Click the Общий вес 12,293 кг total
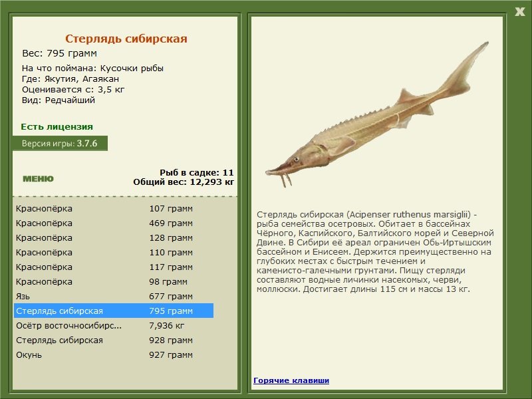Image resolution: width=532 pixels, height=399 pixels. pyautogui.click(x=183, y=181)
